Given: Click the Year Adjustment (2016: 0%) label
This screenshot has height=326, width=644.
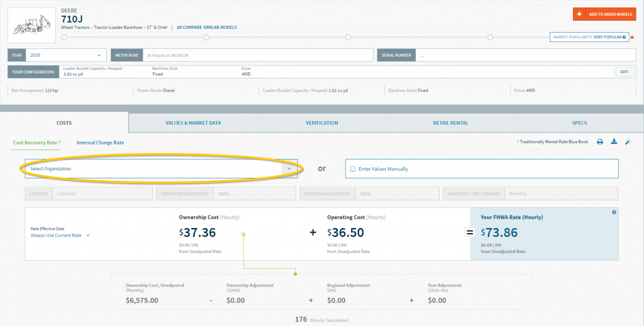Looking at the screenshot, I should pos(445,288).
